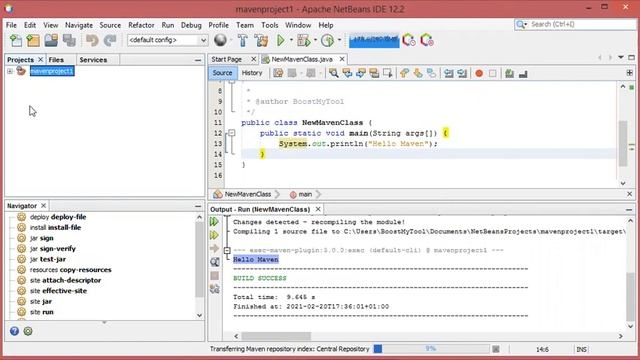This screenshot has height=360, width=640.
Task: Click Find Next Occurrence icon
Action: coord(361,73)
